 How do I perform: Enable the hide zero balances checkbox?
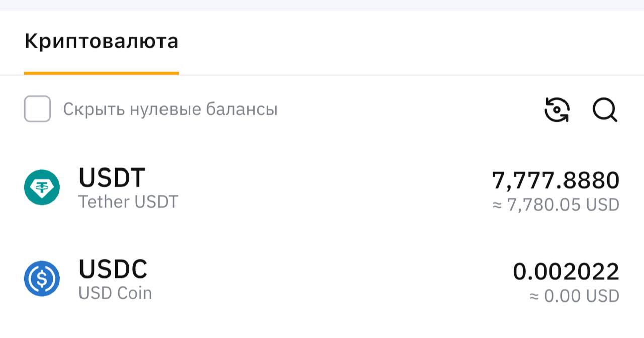click(37, 109)
